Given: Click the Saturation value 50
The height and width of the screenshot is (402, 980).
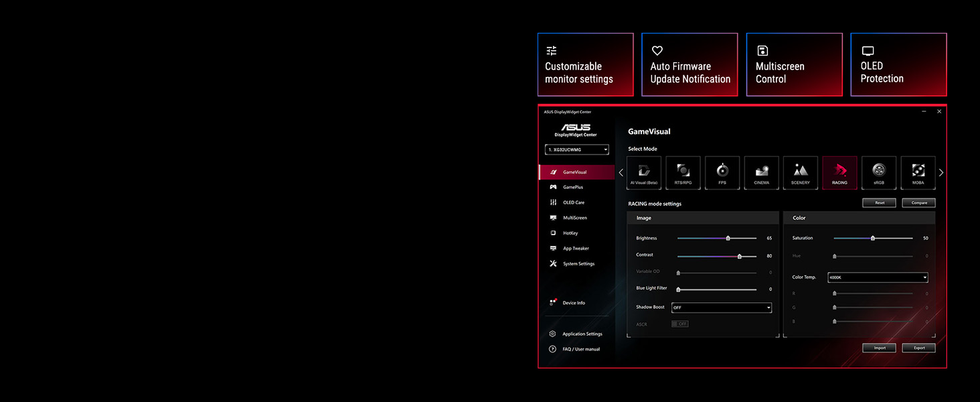Looking at the screenshot, I should 925,239.
